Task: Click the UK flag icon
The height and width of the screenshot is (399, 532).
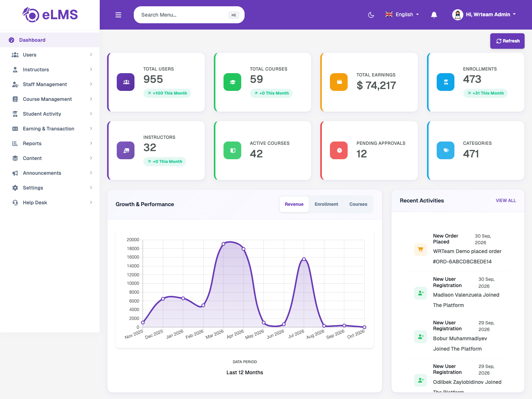Action: click(389, 14)
